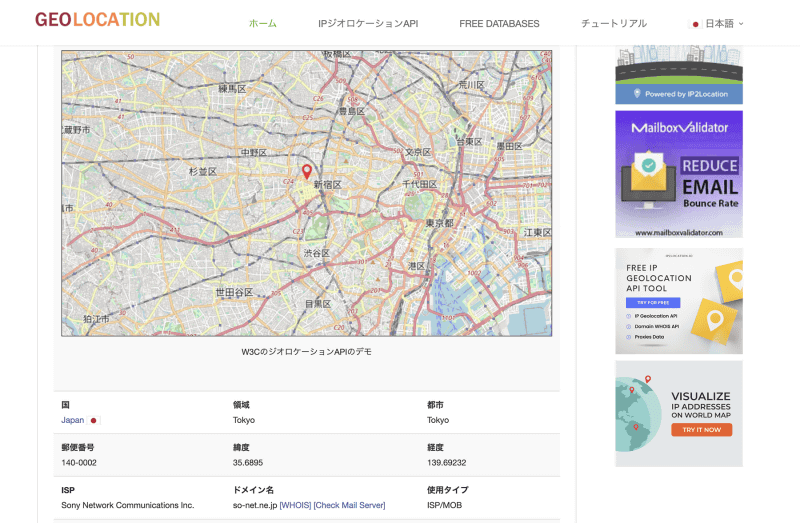Open the Check Mail Server link

pyautogui.click(x=349, y=505)
